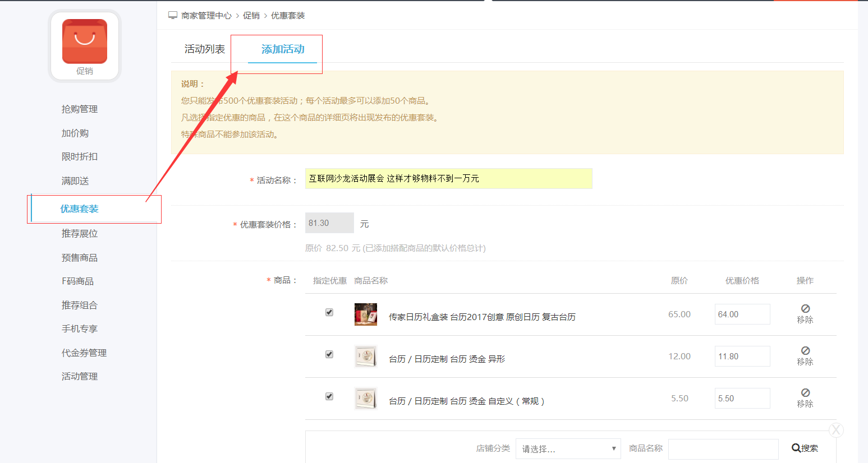Screen dimensions: 868x463
Task: Click the 商品名称 search input
Action: (723, 449)
